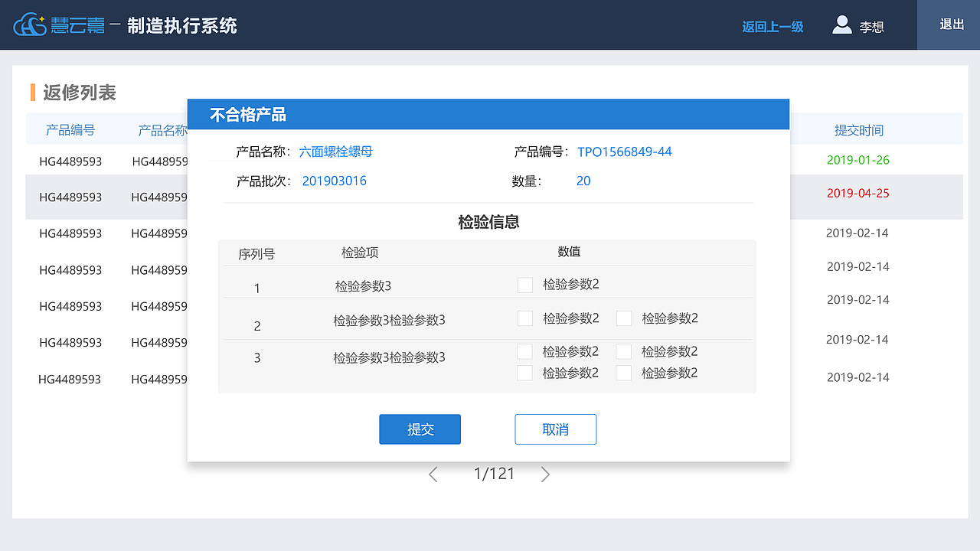The width and height of the screenshot is (980, 551).
Task: Click the 取消 cancel button
Action: click(x=556, y=429)
